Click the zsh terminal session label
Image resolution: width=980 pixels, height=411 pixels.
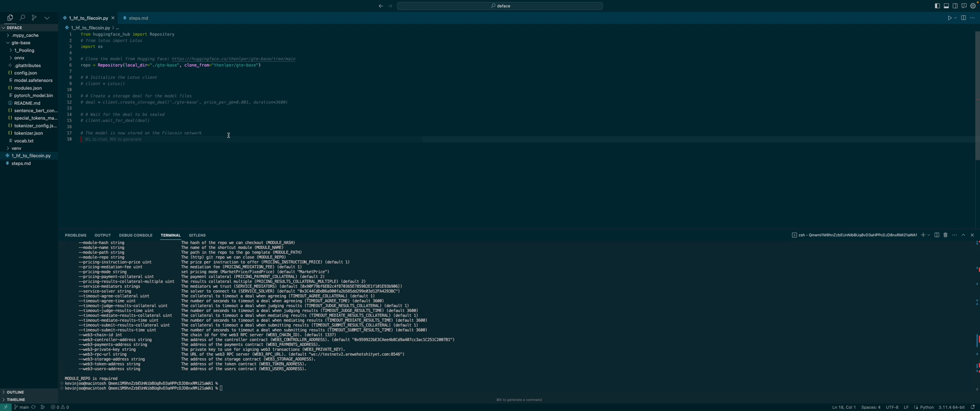click(854, 235)
